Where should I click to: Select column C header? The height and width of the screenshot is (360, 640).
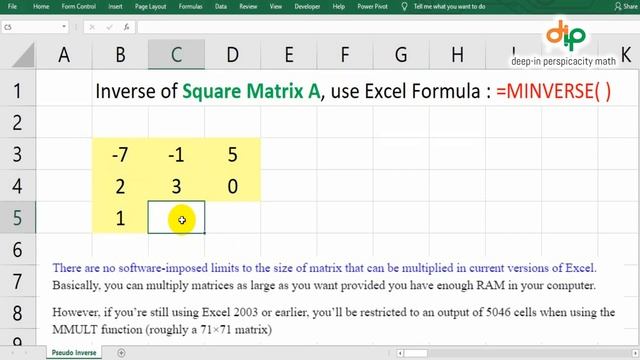point(176,55)
